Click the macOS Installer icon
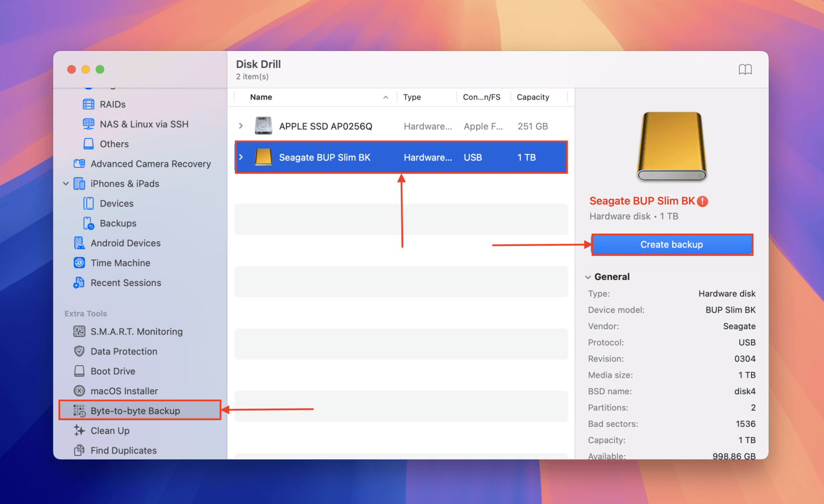Image resolution: width=824 pixels, height=504 pixels. [80, 391]
